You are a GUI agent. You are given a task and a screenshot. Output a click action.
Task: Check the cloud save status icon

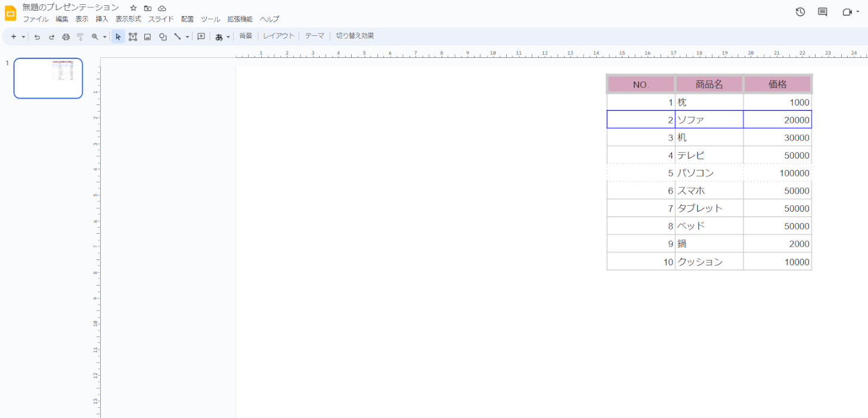pyautogui.click(x=162, y=8)
